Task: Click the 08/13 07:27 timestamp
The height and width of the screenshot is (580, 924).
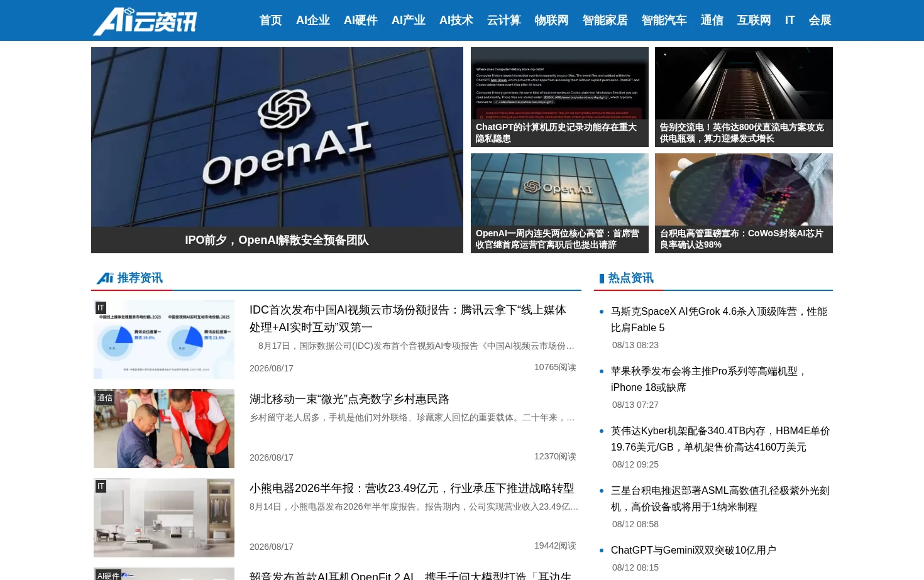Action: pyautogui.click(x=635, y=405)
